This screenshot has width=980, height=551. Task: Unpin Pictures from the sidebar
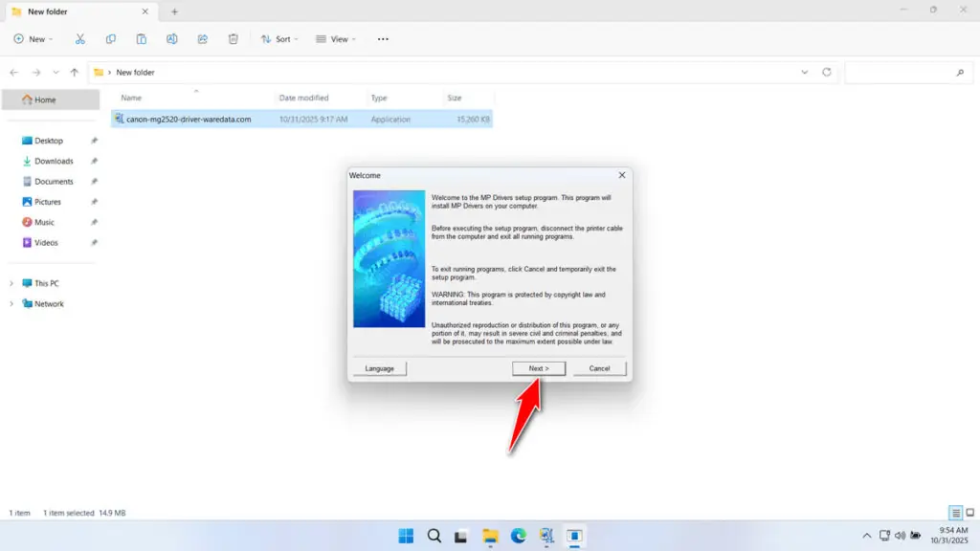pyautogui.click(x=94, y=202)
